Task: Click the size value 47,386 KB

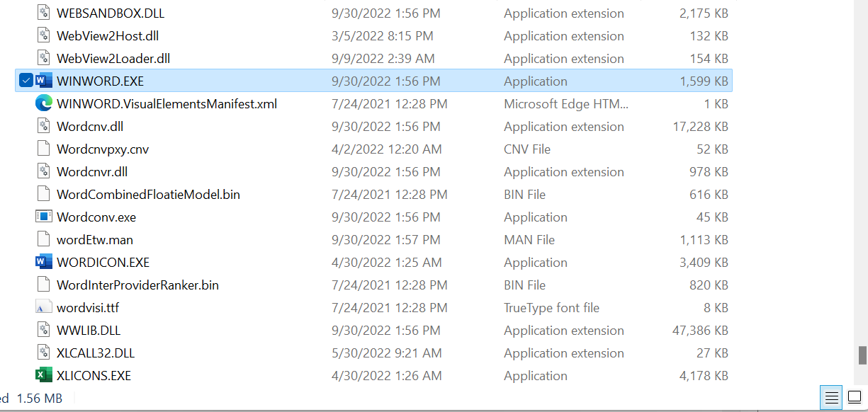Action: 700,331
